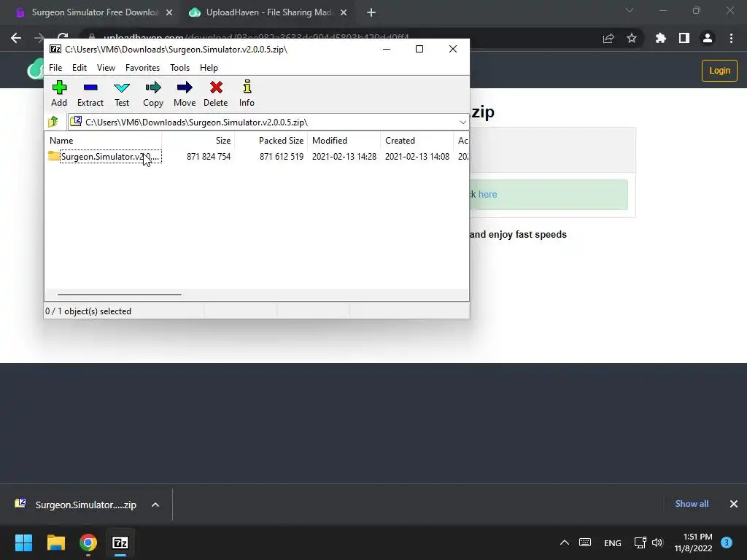
Task: Share this page from Chrome address bar
Action: point(608,39)
